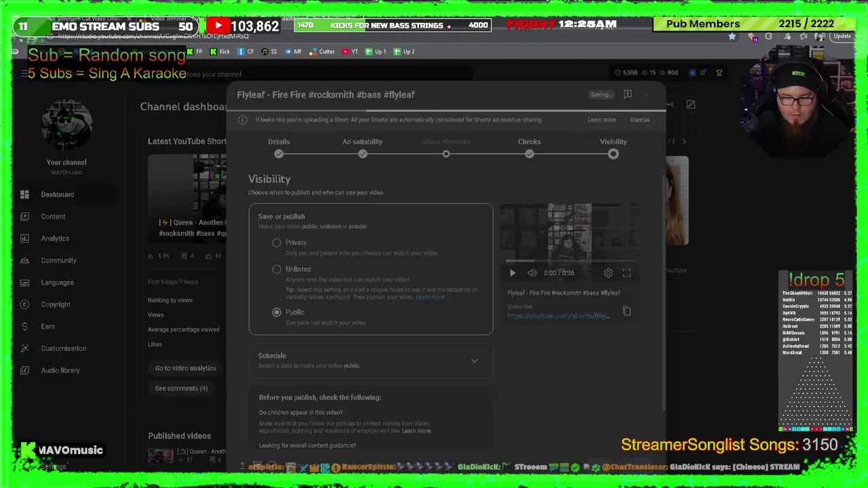
Task: Click 'Average percentage viewed' row
Action: (x=184, y=329)
